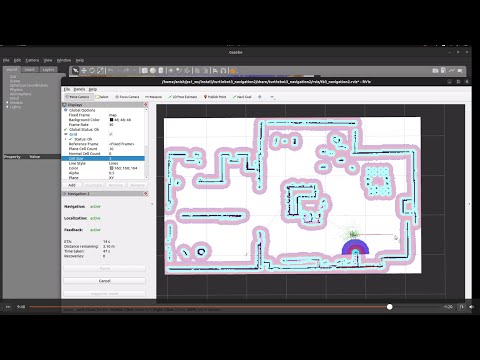Select the Gazebo rotate mode tool

click(x=92, y=70)
